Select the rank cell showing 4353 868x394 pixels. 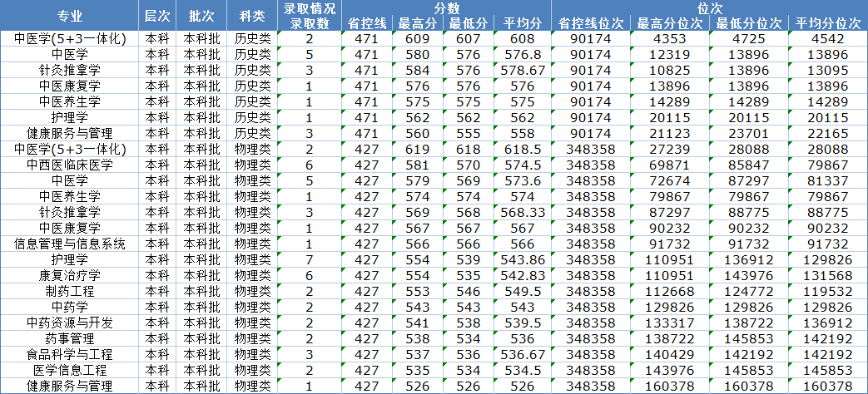[670, 38]
